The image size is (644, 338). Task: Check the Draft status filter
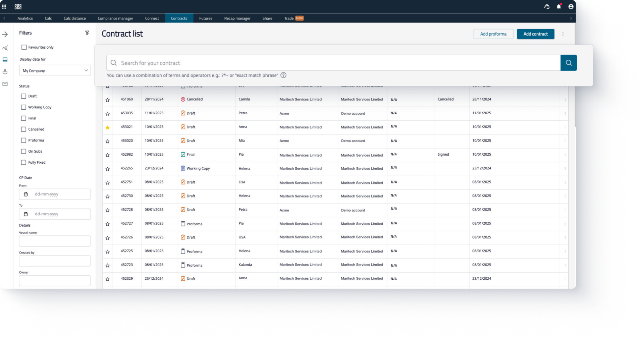(23, 96)
